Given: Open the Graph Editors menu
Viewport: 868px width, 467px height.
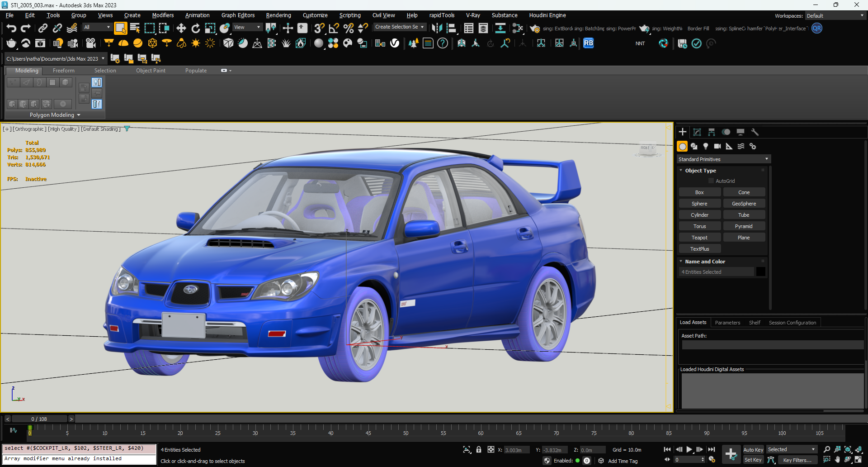Looking at the screenshot, I should coord(238,15).
